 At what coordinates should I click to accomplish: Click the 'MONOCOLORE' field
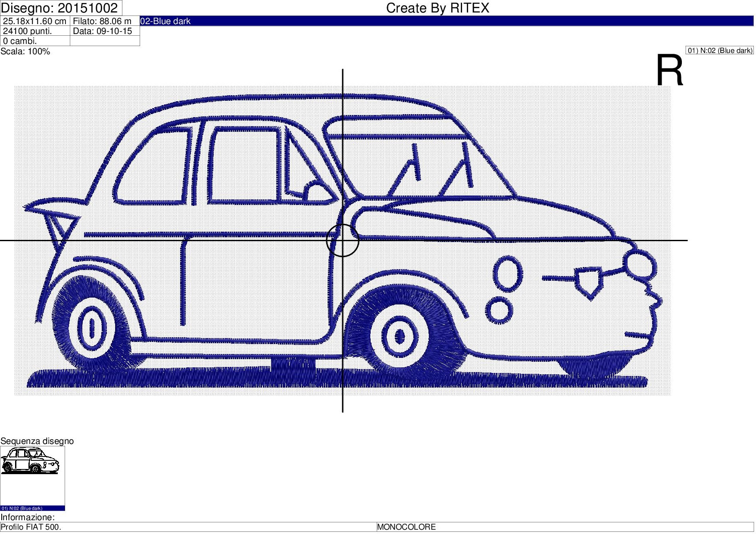tap(565, 527)
